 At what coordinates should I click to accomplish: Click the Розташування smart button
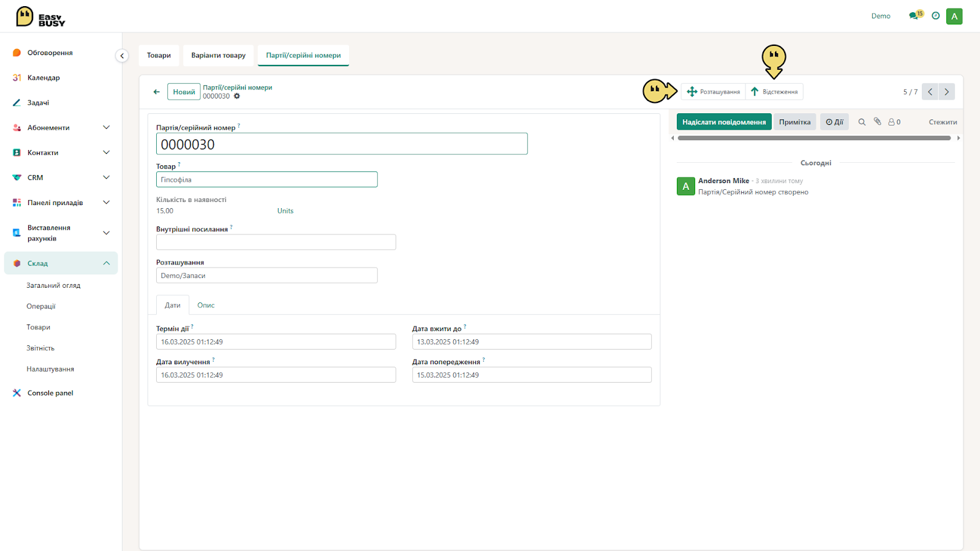[714, 92]
